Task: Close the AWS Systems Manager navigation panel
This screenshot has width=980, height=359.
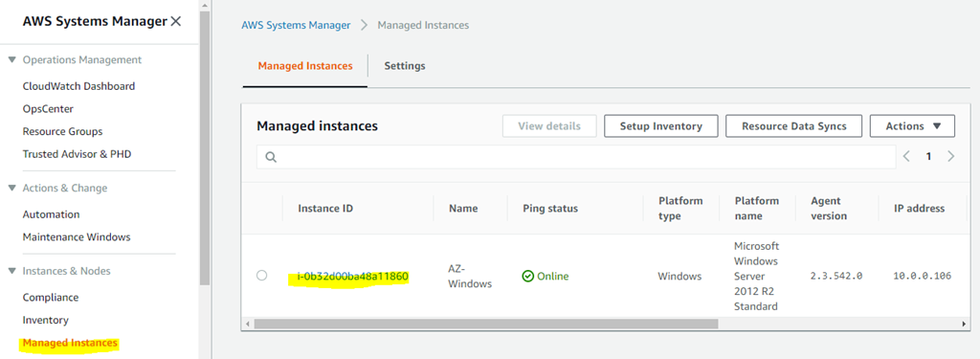Action: tap(176, 21)
